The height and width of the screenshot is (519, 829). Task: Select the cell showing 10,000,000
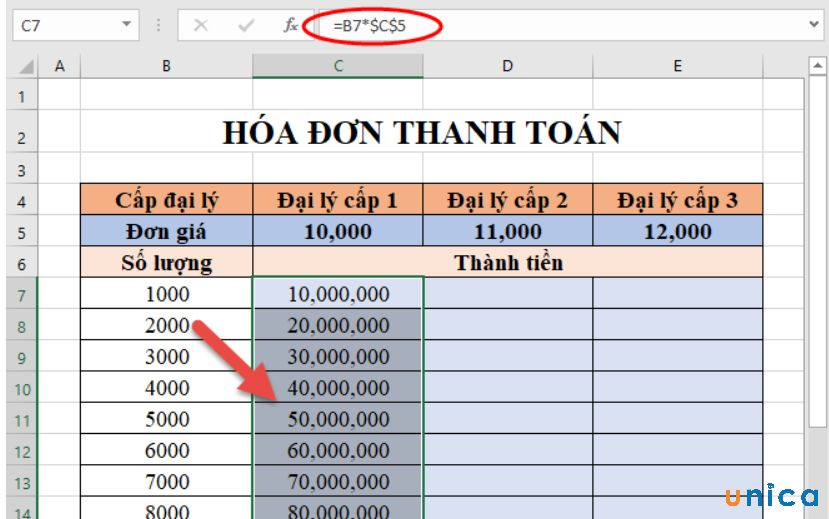tap(338, 294)
